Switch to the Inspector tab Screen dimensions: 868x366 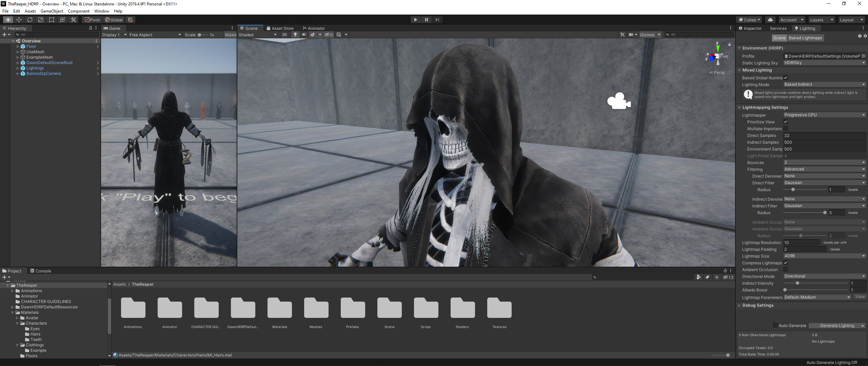[x=750, y=28]
